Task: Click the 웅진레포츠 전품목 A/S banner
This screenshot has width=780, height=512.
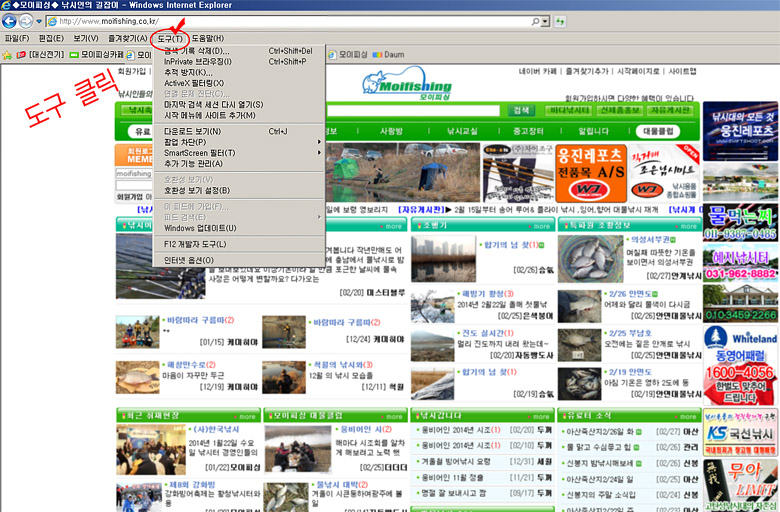Action: point(590,174)
